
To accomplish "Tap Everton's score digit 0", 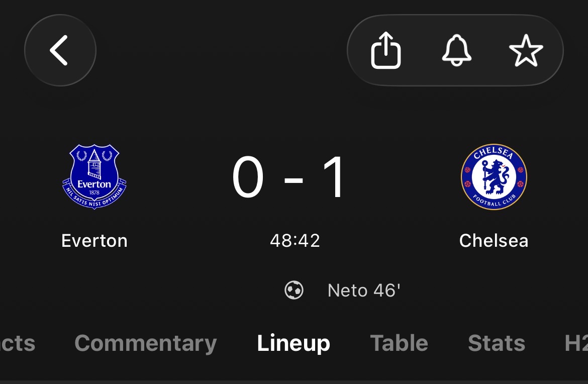I will pyautogui.click(x=248, y=177).
